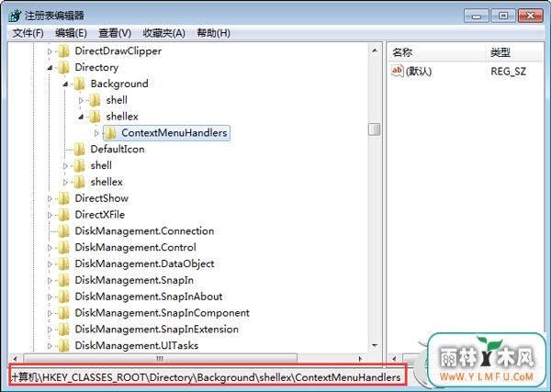The width and height of the screenshot is (551, 392).
Task: Select the (默认) value entry
Action: [x=419, y=72]
